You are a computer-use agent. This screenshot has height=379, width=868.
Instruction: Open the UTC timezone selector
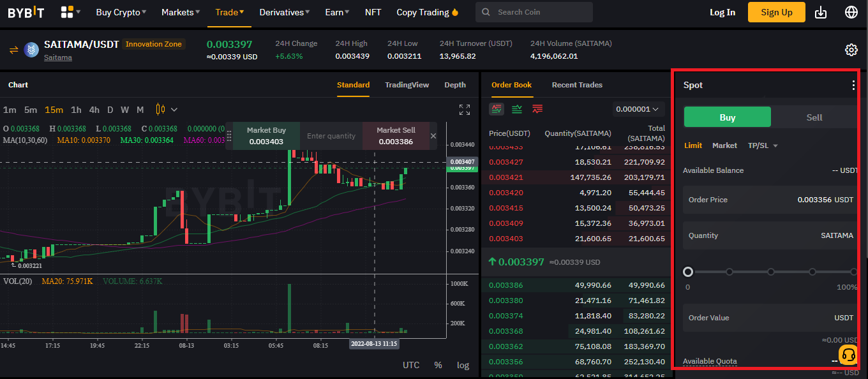click(x=411, y=365)
